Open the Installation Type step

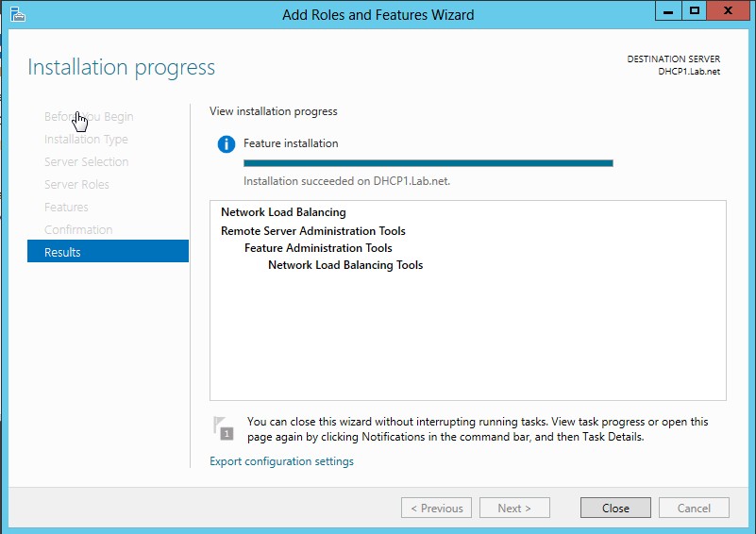pos(86,140)
